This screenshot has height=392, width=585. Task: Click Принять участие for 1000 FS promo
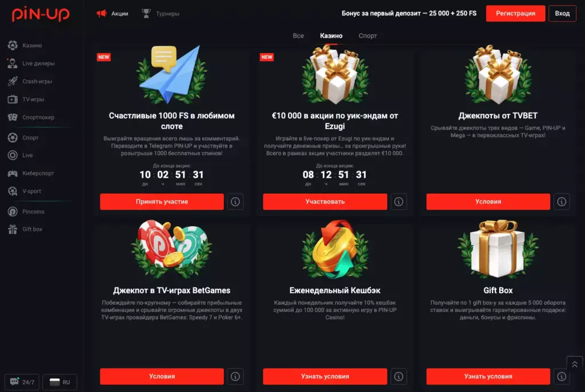[x=162, y=202]
